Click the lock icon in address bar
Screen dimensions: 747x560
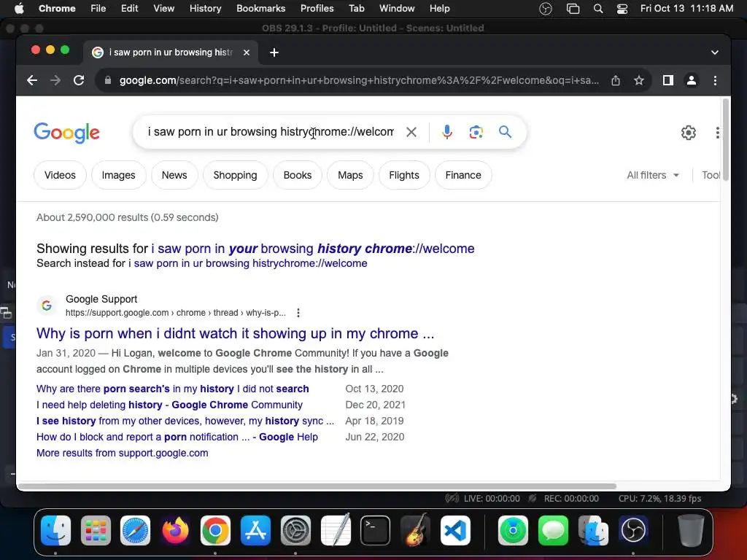108,80
